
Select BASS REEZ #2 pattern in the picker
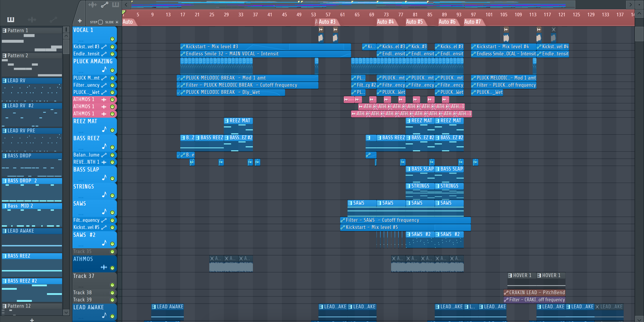32,281
